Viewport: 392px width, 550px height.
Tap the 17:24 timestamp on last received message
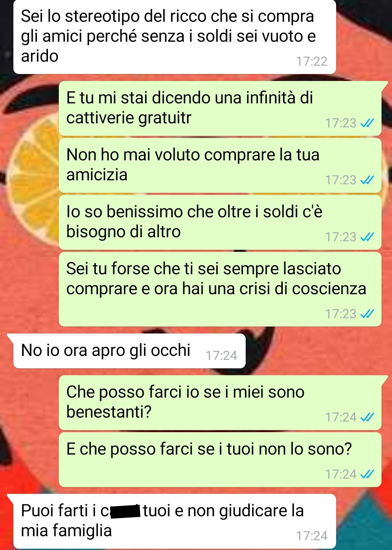pos(311,536)
